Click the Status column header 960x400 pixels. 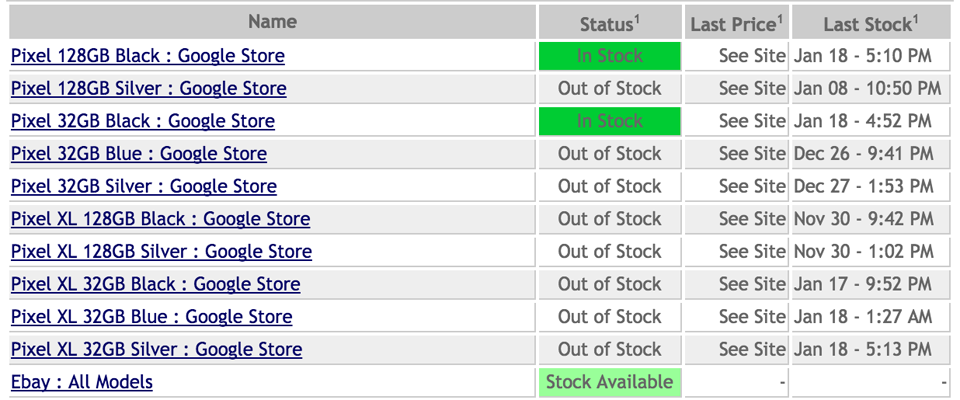coord(610,23)
